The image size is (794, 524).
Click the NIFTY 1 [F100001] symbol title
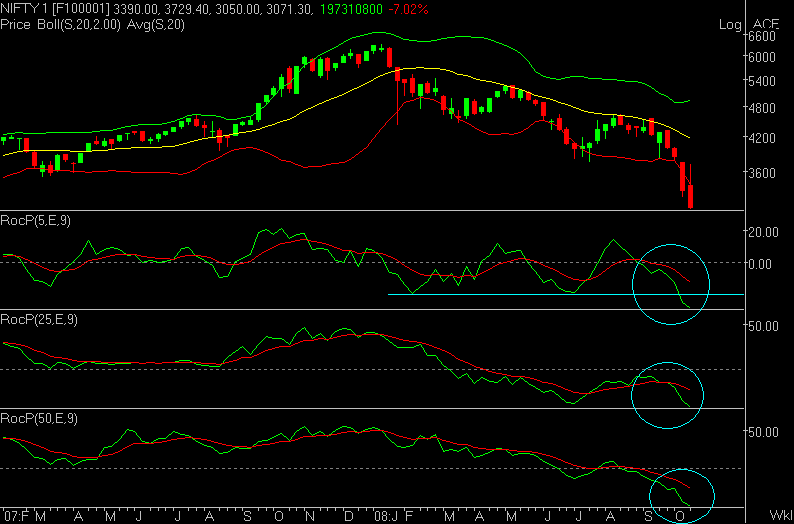pyautogui.click(x=55, y=9)
